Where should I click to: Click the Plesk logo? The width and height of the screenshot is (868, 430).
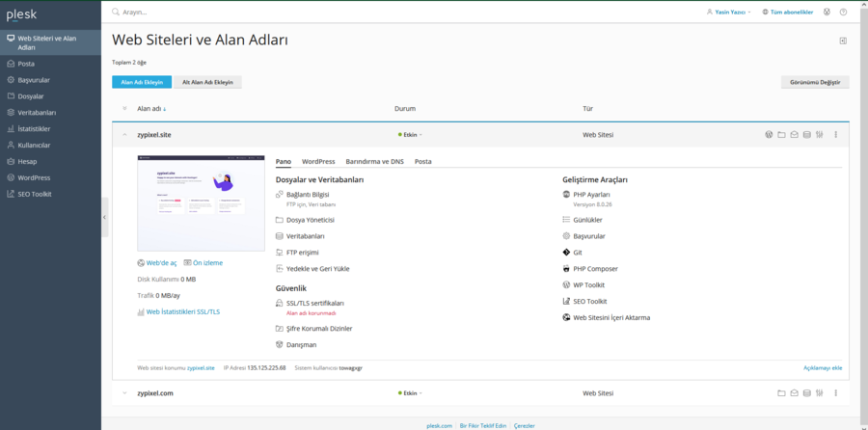click(21, 14)
